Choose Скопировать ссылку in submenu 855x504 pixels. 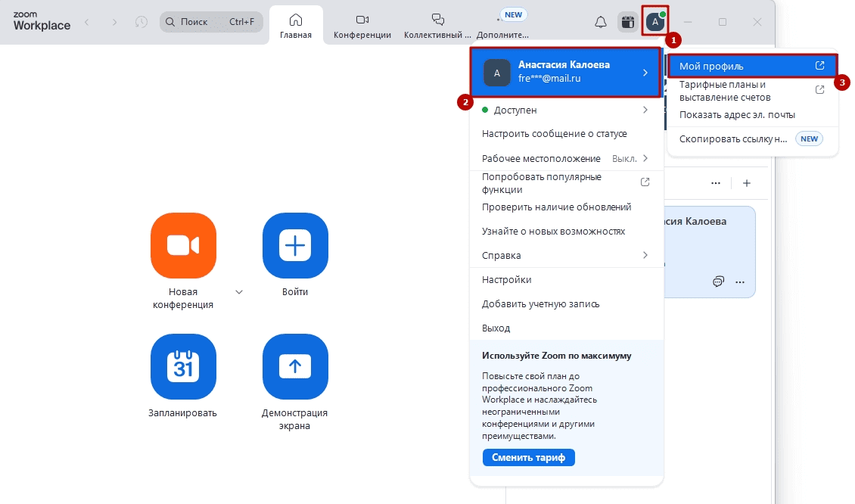pyautogui.click(x=753, y=138)
